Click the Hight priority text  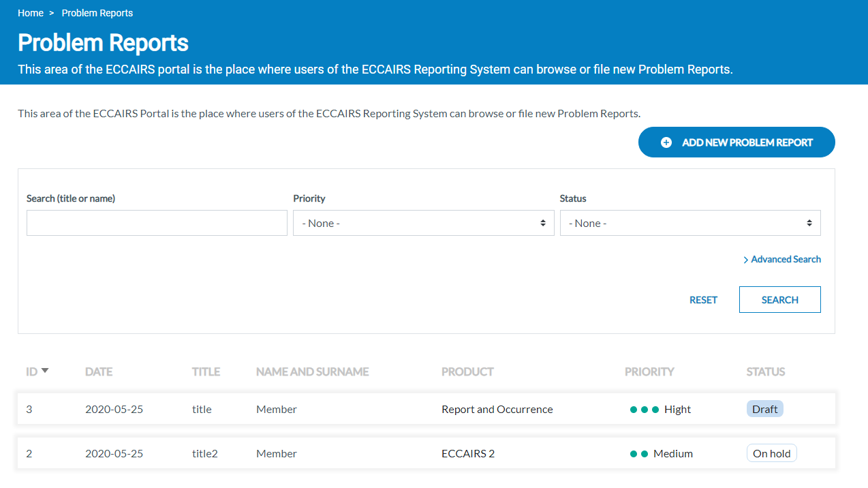[677, 409]
